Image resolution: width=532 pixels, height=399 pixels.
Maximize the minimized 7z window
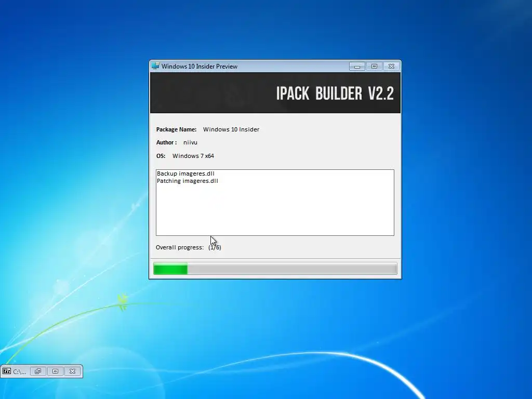pos(55,371)
